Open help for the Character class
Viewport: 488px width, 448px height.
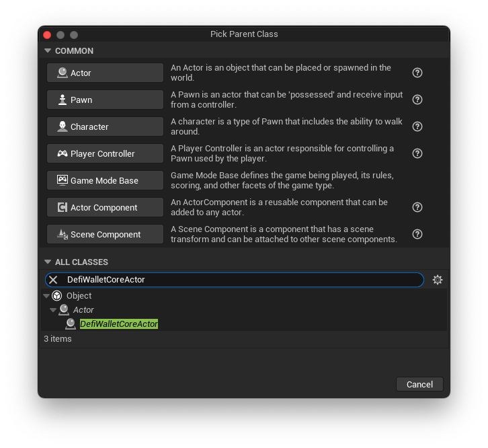[417, 126]
